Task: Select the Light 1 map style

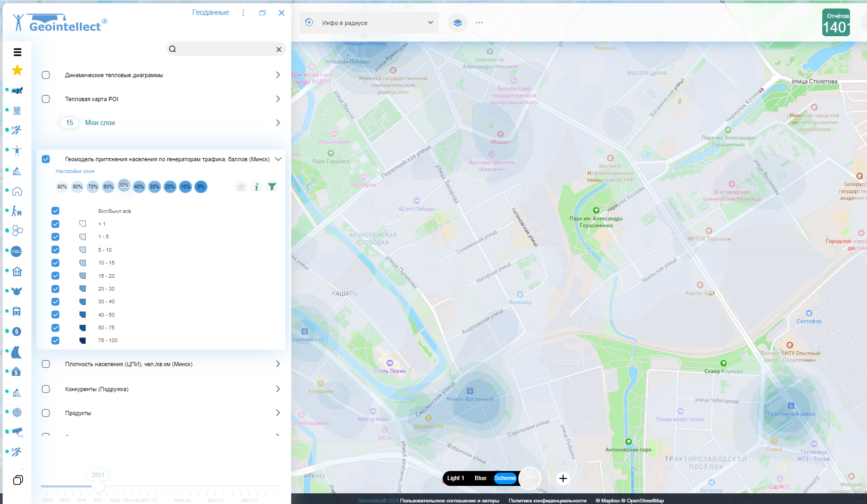Action: 456,478
